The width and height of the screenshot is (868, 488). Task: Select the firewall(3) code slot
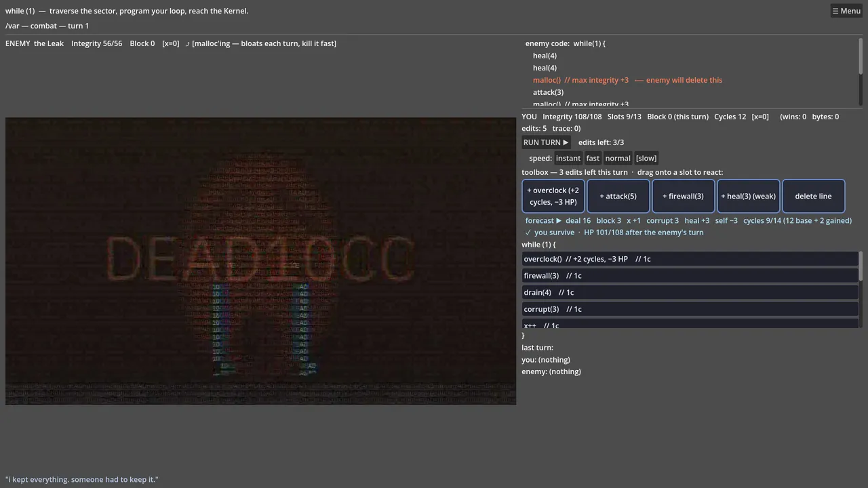click(690, 276)
